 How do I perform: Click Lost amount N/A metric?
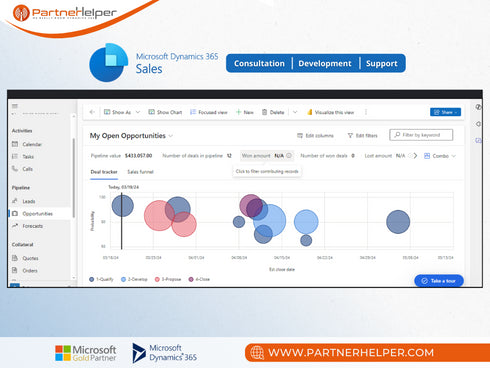click(x=385, y=156)
